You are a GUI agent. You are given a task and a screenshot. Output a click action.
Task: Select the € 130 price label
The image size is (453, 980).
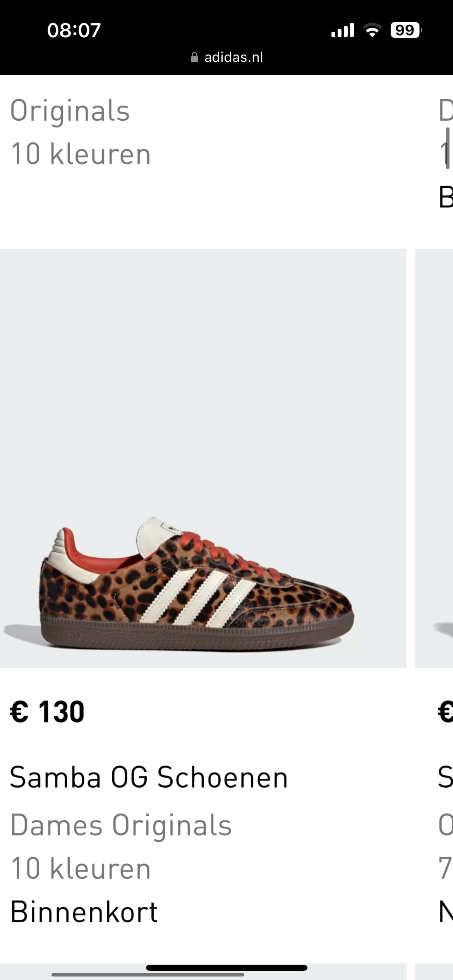tap(47, 712)
